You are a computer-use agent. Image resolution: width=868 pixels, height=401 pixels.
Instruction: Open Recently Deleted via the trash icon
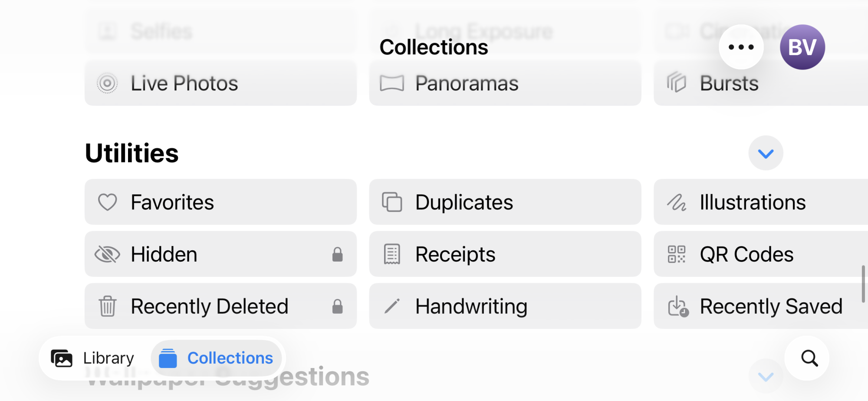pos(107,306)
